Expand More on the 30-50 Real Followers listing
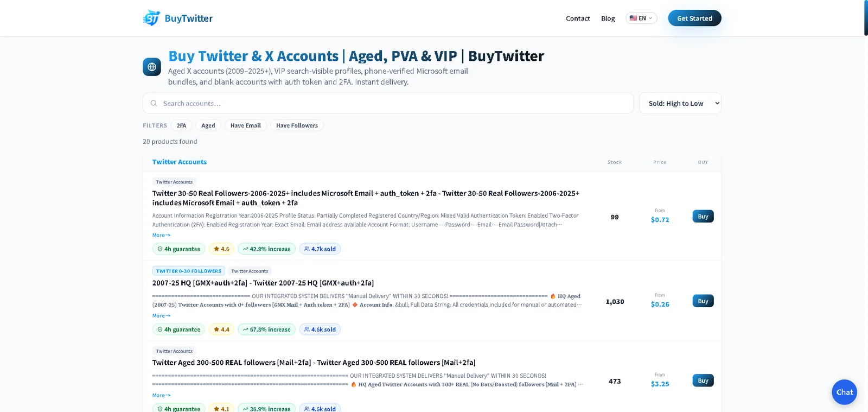The width and height of the screenshot is (868, 412). [x=161, y=235]
